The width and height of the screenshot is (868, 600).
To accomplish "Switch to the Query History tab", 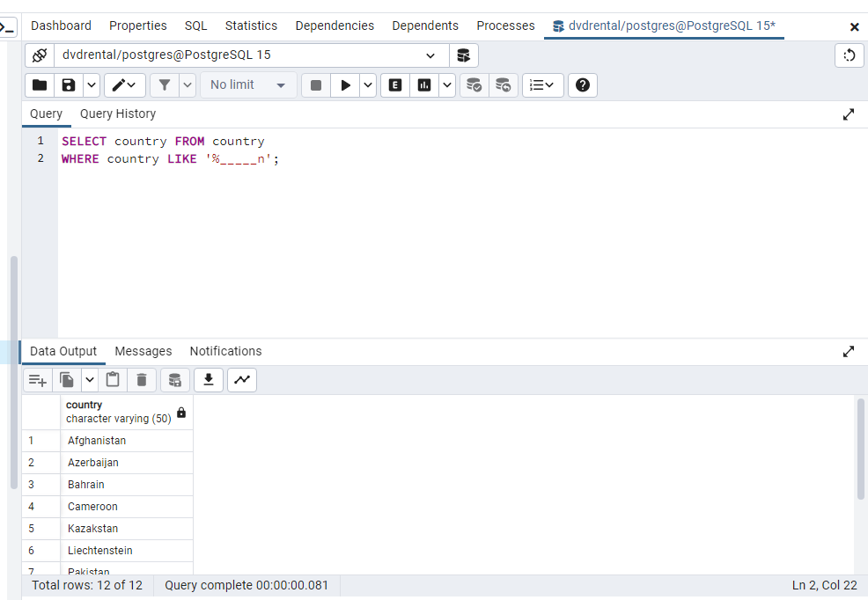I will [118, 113].
